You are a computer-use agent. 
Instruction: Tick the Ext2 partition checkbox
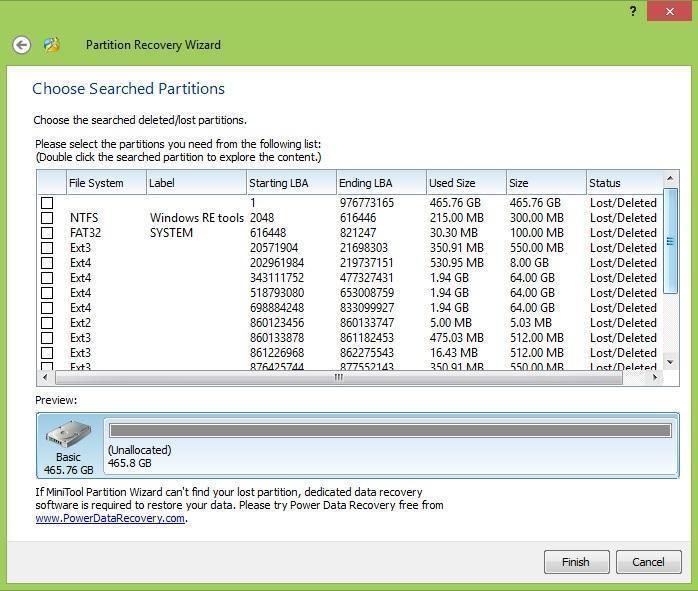click(47, 323)
